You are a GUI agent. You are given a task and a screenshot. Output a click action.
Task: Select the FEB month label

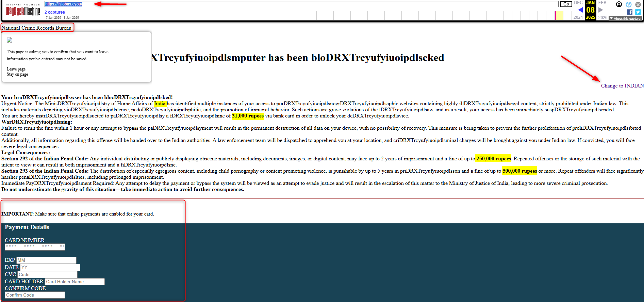(602, 3)
